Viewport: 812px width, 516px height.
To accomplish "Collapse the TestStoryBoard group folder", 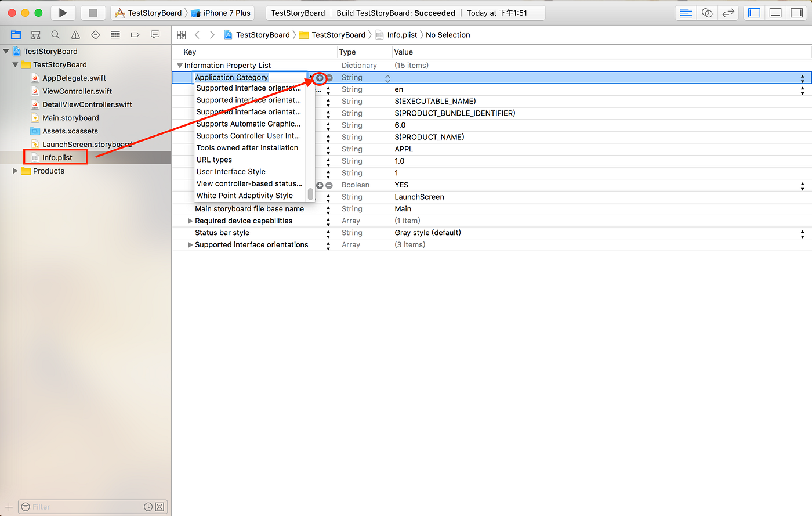I will click(16, 65).
